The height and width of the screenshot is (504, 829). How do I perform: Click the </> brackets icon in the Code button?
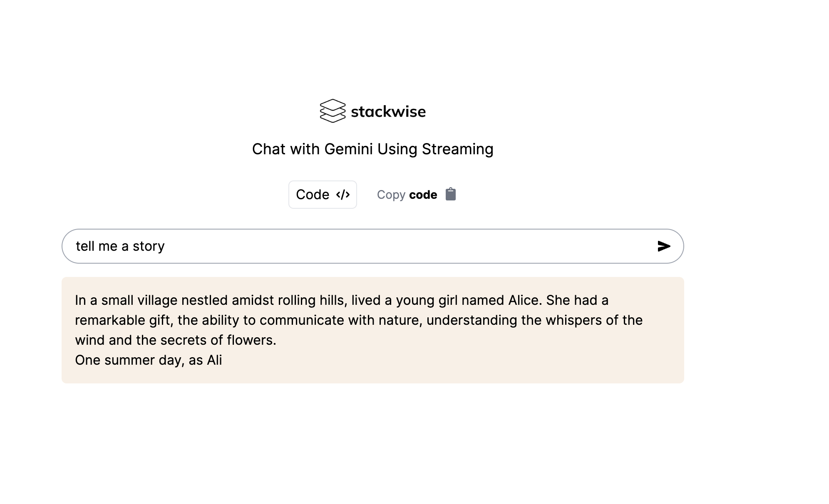[x=343, y=195]
